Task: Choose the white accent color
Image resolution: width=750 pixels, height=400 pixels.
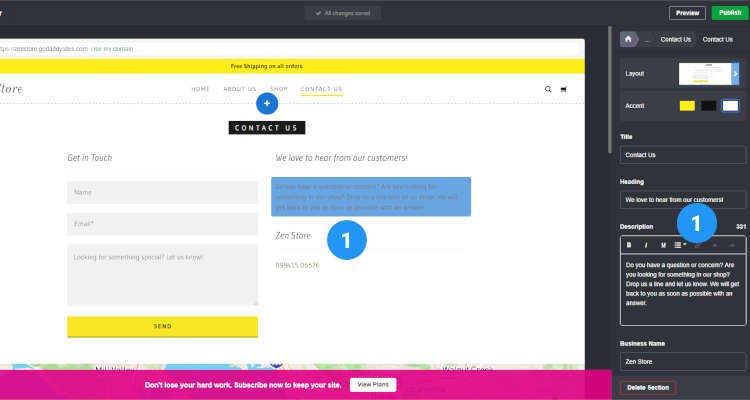Action: (x=730, y=106)
